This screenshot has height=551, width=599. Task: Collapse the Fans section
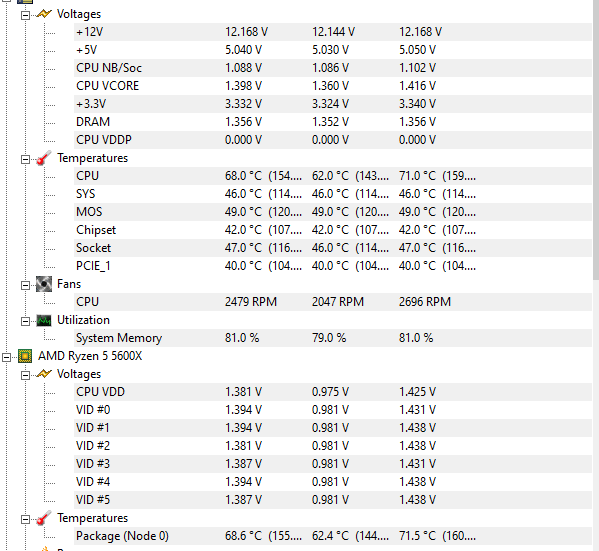(25, 285)
